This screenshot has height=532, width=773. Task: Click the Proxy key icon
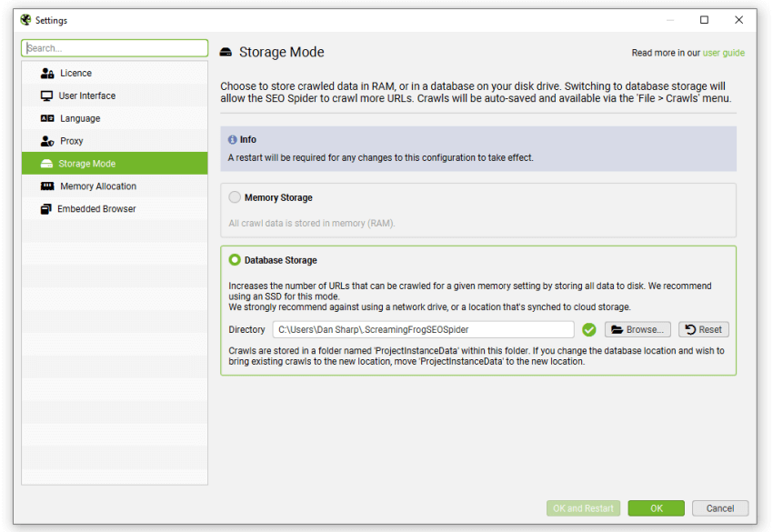coord(46,141)
